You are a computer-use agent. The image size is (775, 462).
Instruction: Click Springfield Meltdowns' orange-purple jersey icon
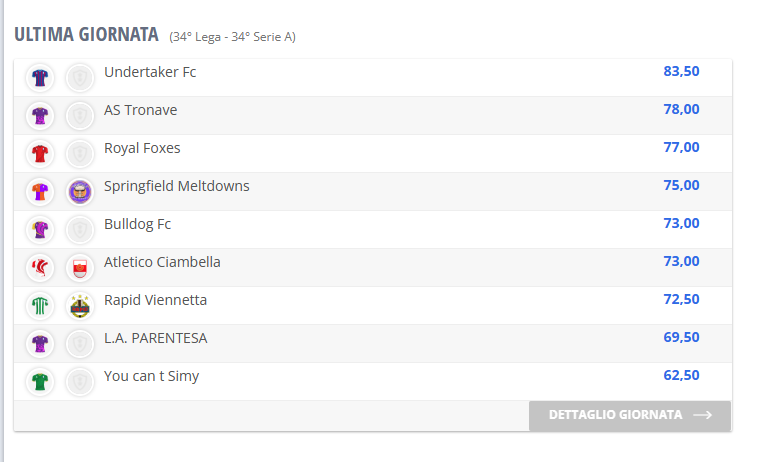pos(40,192)
